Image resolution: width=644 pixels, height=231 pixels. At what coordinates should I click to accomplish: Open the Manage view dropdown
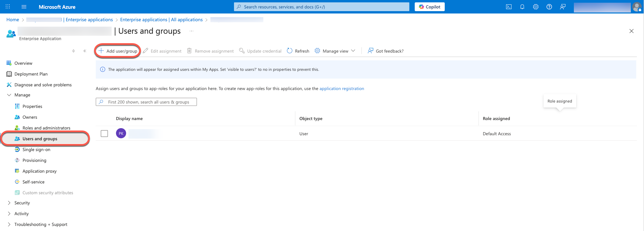coord(335,51)
